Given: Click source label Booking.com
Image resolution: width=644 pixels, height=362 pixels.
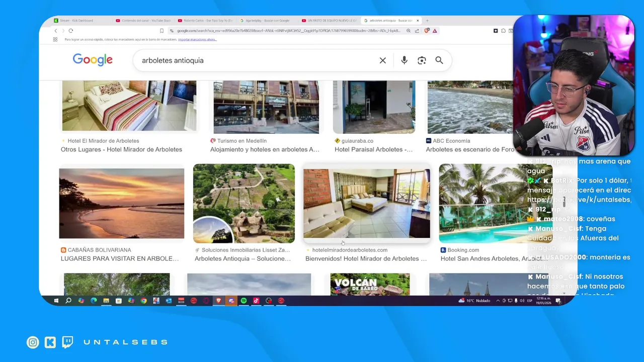Looking at the screenshot, I should coord(463,250).
